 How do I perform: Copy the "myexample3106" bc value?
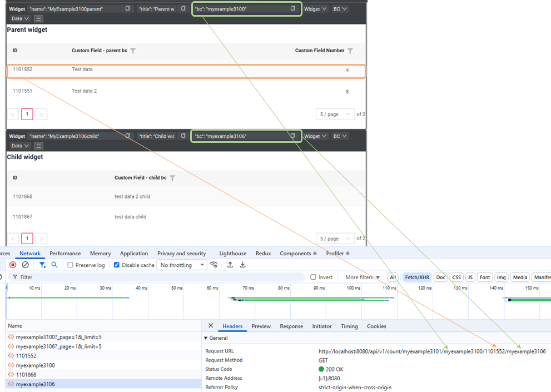293,136
